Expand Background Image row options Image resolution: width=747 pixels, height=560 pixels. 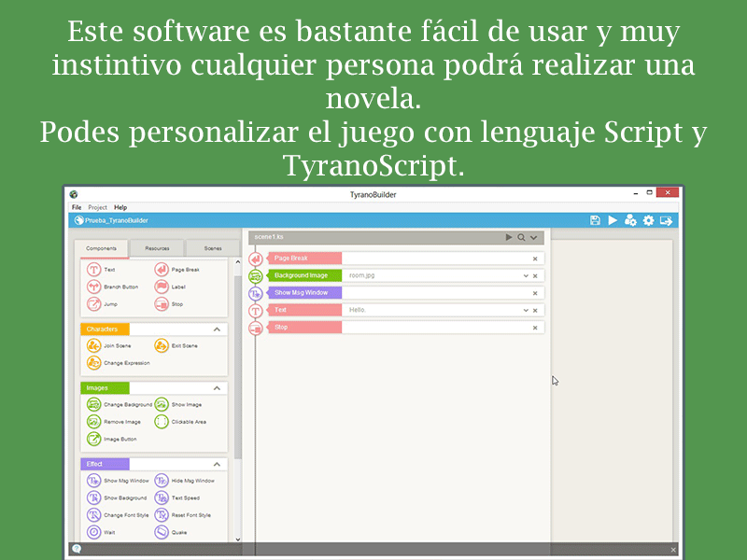(x=526, y=275)
